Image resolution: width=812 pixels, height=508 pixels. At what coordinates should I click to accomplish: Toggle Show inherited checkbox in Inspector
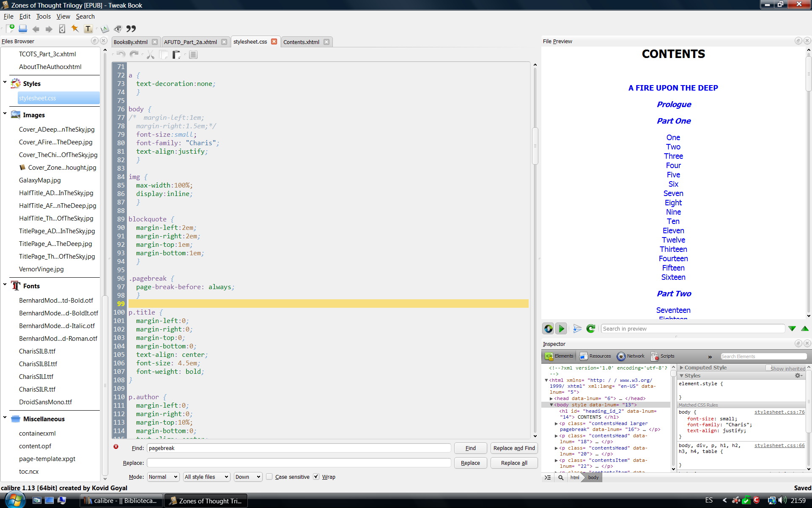[x=768, y=368]
